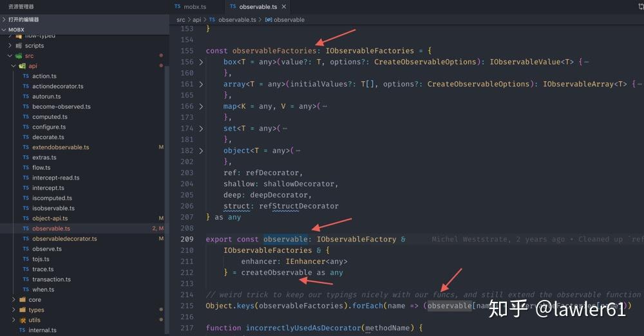Click the folder icon of the api folder
Viewport: 644px width, 336px height.
click(23, 66)
